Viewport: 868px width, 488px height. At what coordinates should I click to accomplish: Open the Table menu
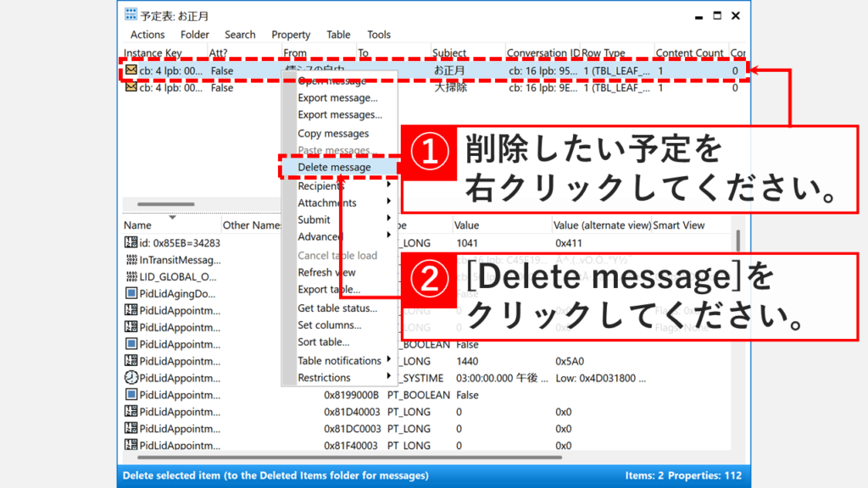tap(338, 35)
